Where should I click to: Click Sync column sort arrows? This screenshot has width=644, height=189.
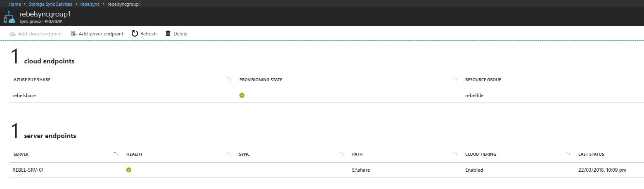coord(342,154)
